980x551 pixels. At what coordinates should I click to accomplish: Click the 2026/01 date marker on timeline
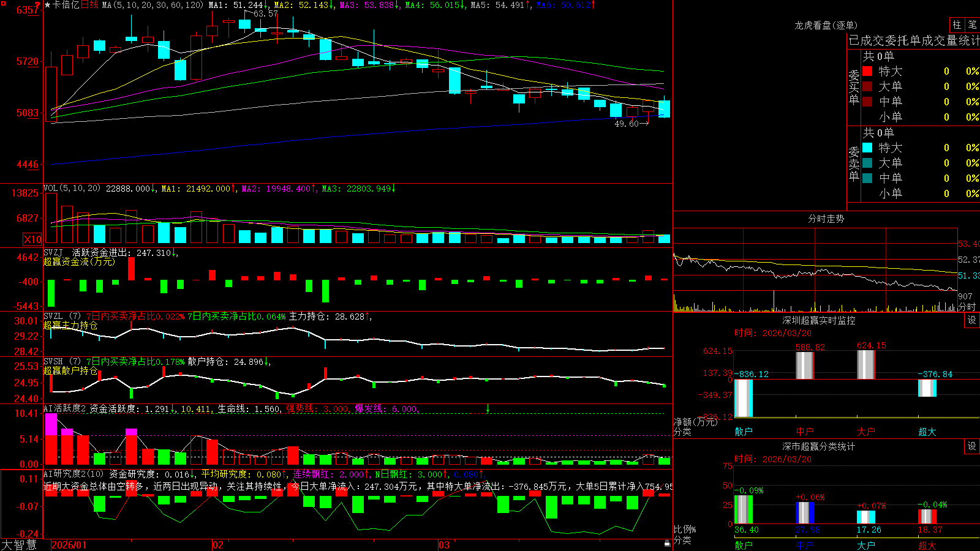click(69, 545)
